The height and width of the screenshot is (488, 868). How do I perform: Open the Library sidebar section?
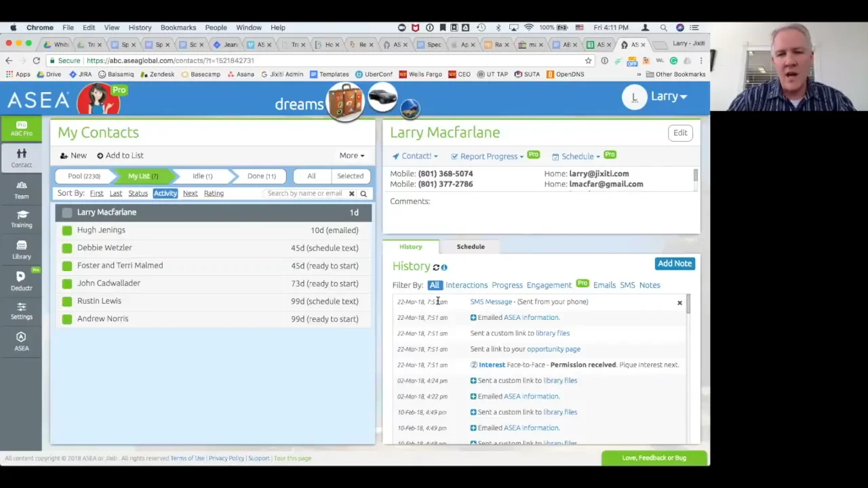point(21,250)
